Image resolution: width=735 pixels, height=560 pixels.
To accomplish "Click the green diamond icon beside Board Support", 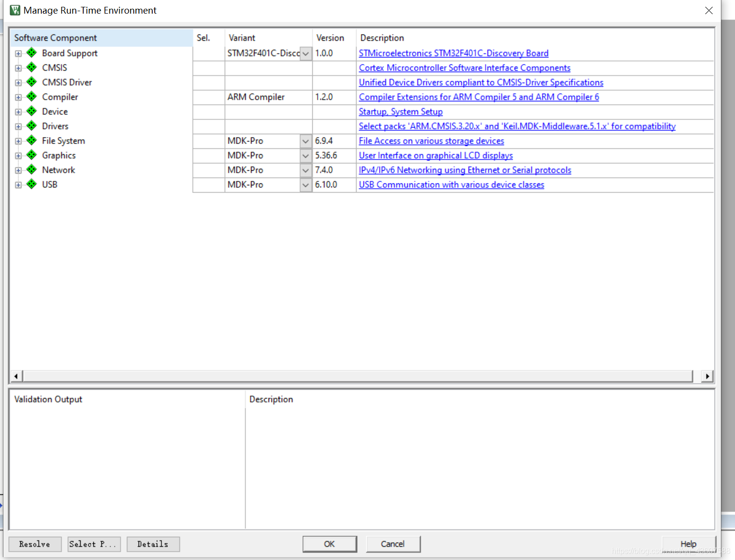I will pos(32,53).
